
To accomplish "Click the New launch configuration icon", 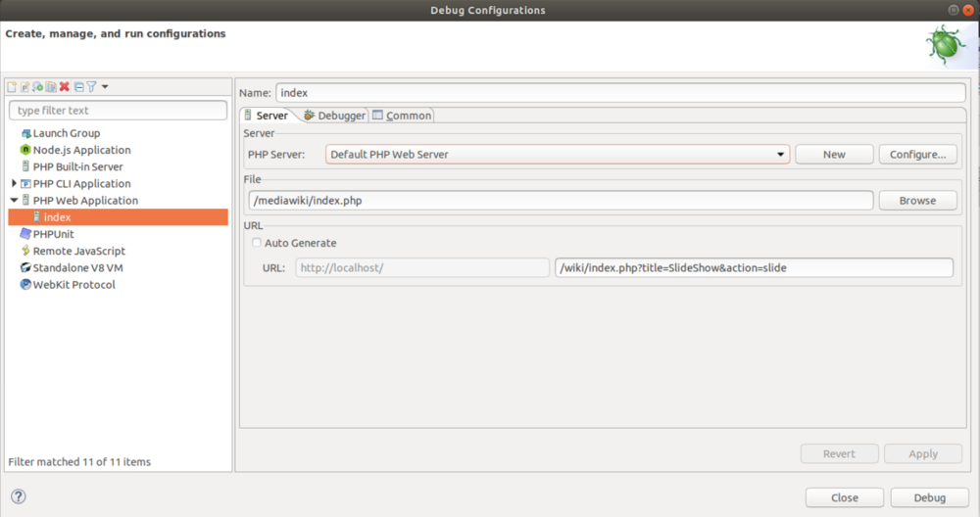I will tap(12, 87).
